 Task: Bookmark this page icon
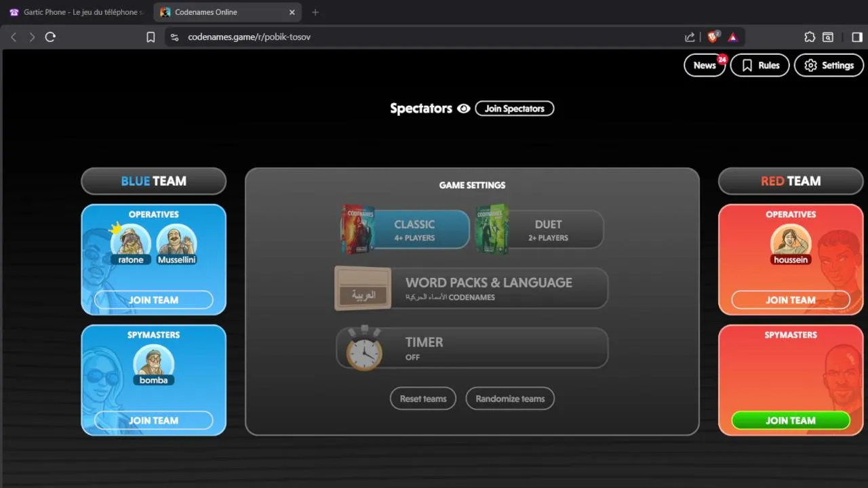click(x=151, y=37)
